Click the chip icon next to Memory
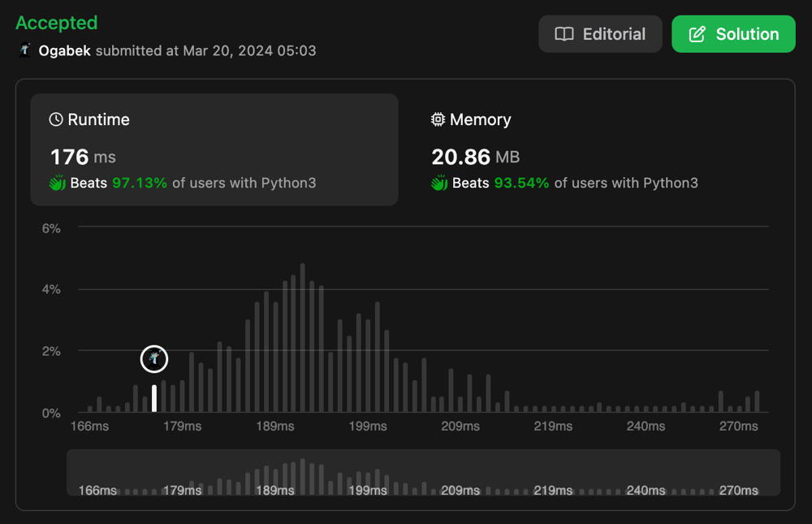The height and width of the screenshot is (524, 812). (438, 119)
